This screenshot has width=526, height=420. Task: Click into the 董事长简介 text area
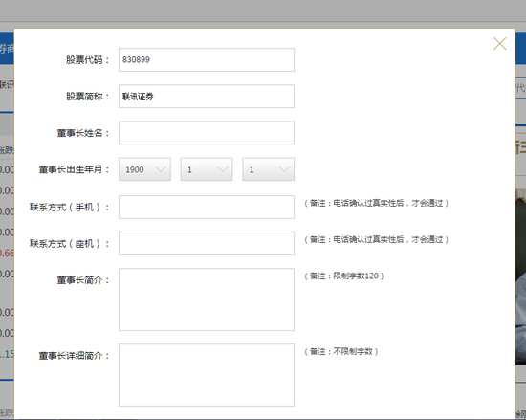(x=207, y=299)
